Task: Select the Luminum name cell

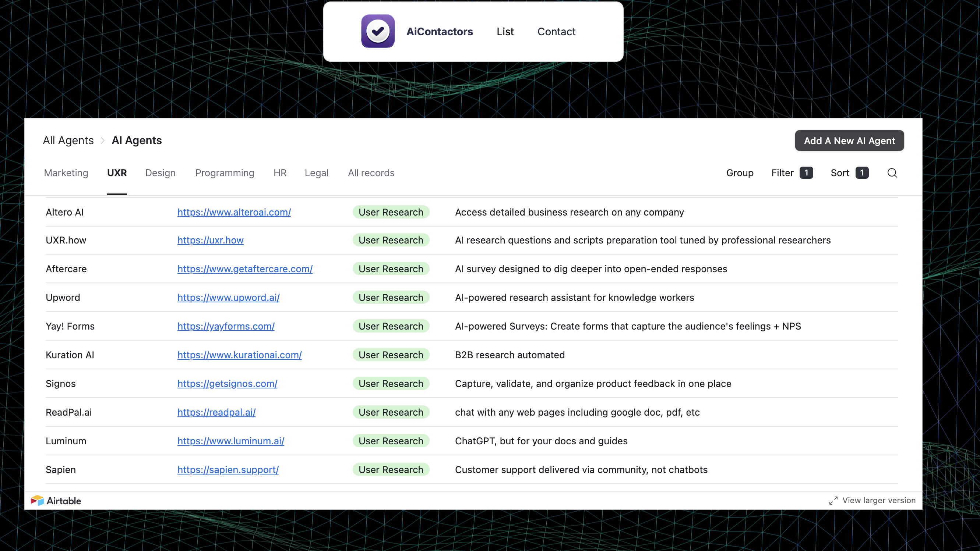Action: [66, 441]
